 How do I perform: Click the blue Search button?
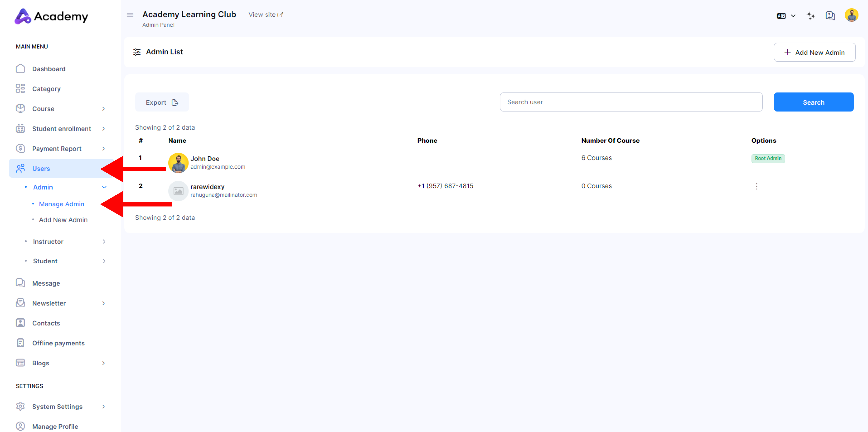pyautogui.click(x=813, y=102)
